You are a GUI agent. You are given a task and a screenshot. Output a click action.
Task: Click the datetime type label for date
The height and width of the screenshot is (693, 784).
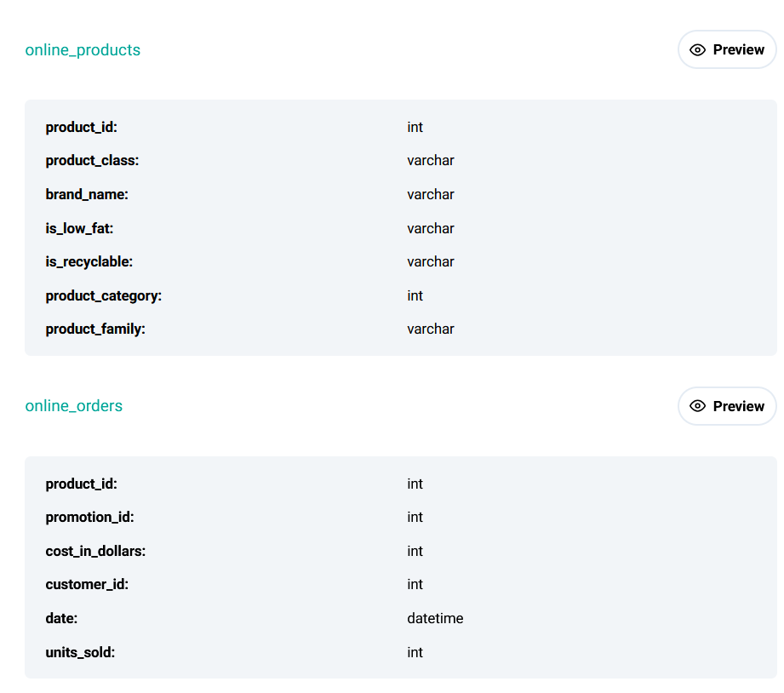435,618
